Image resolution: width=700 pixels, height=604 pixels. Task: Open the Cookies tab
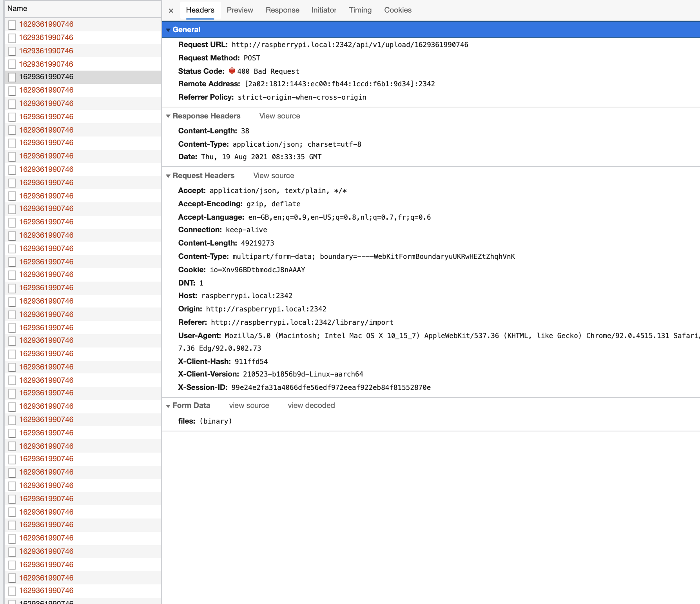[x=397, y=10]
